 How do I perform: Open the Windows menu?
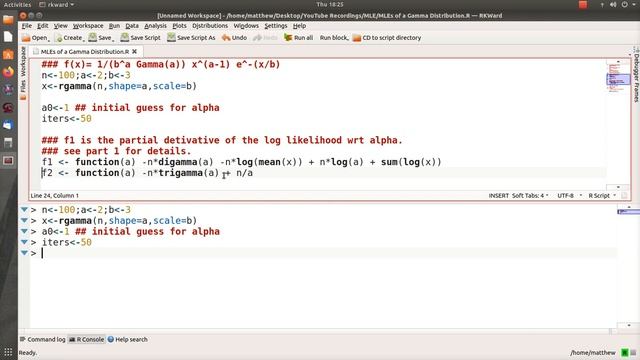[x=246, y=26]
